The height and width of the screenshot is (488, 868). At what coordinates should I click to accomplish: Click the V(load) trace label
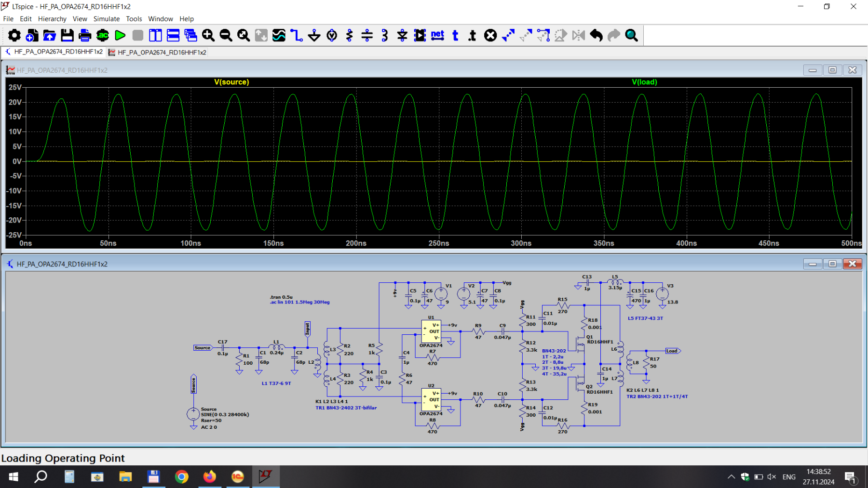pos(644,82)
